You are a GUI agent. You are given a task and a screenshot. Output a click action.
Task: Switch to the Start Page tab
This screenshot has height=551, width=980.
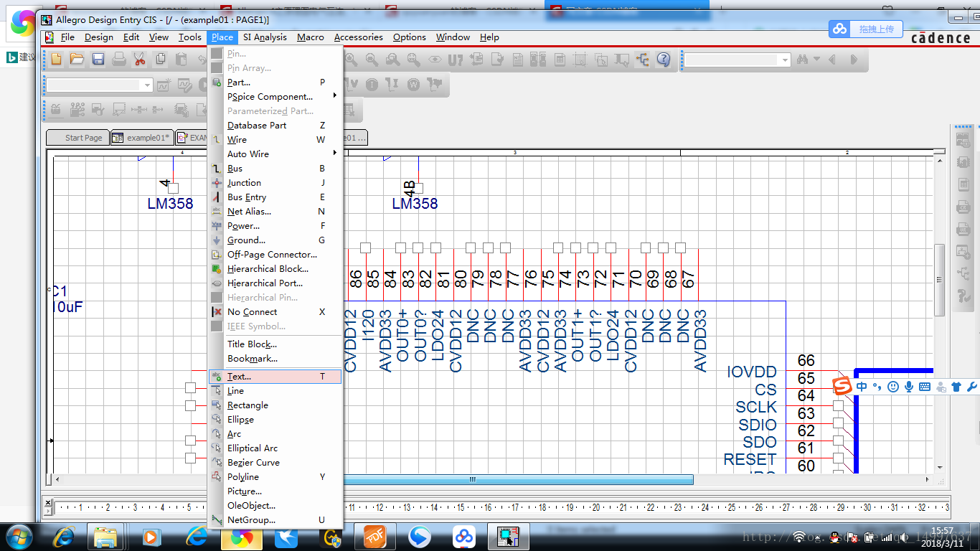(77, 138)
